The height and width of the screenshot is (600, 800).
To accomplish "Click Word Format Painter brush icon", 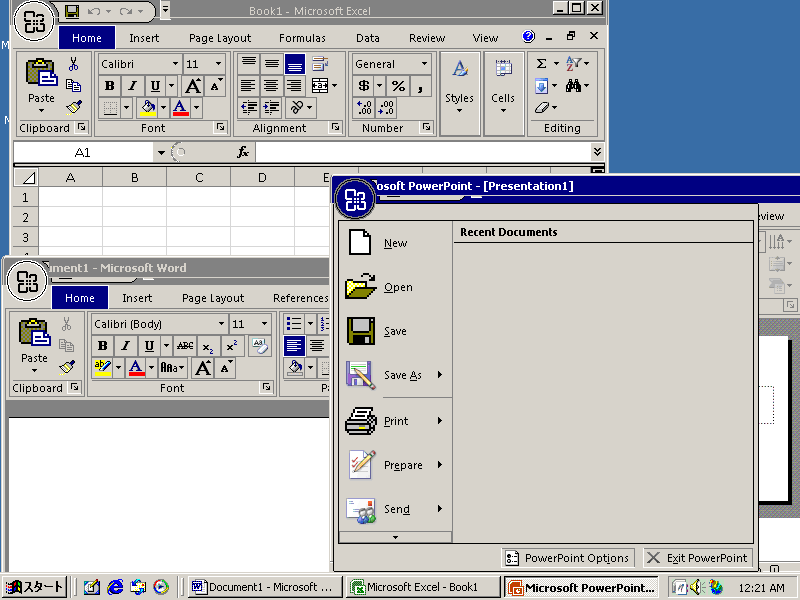I will tap(67, 367).
